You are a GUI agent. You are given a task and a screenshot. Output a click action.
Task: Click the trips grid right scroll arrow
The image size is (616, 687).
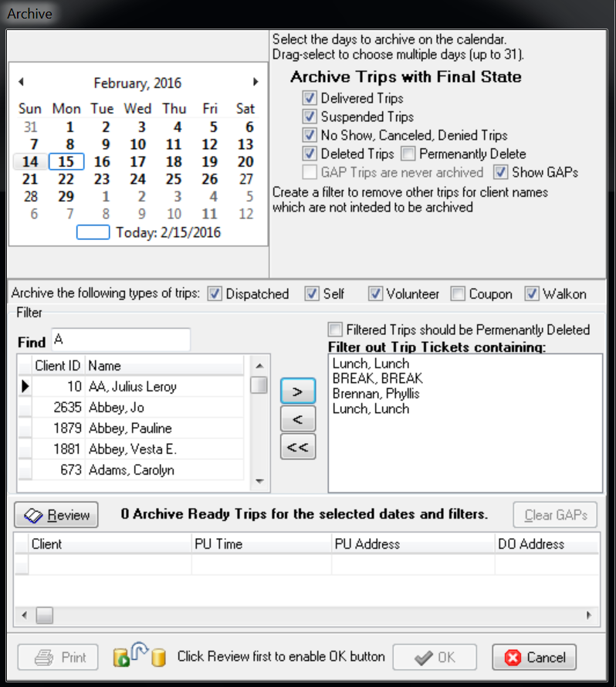[x=589, y=615]
